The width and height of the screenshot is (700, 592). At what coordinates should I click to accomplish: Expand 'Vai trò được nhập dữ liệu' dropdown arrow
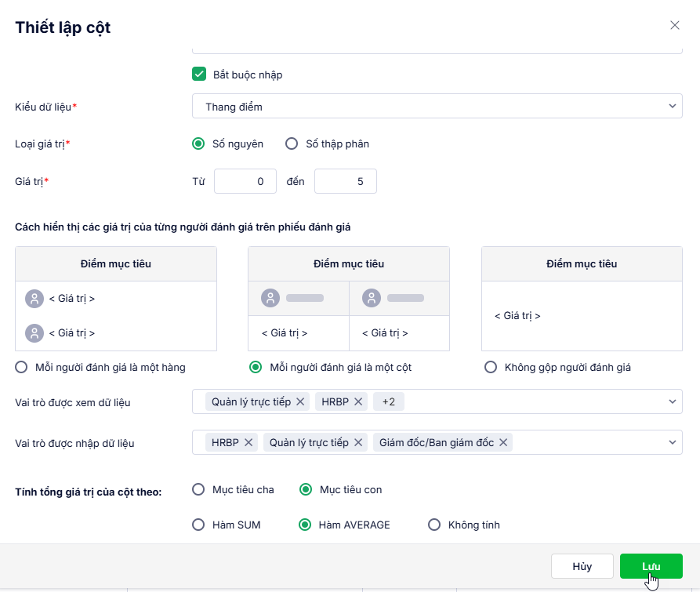pos(672,442)
